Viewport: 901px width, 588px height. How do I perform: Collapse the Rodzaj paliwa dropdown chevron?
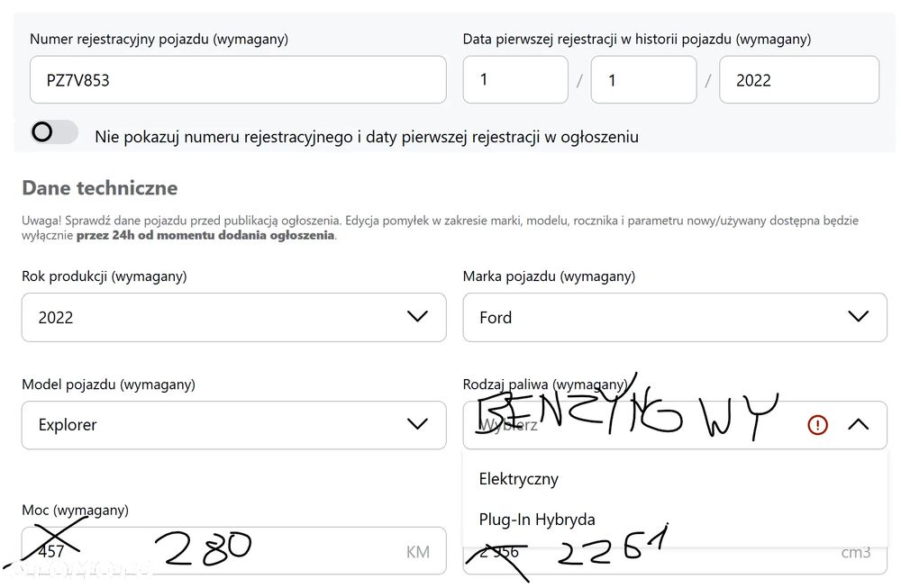[859, 425]
